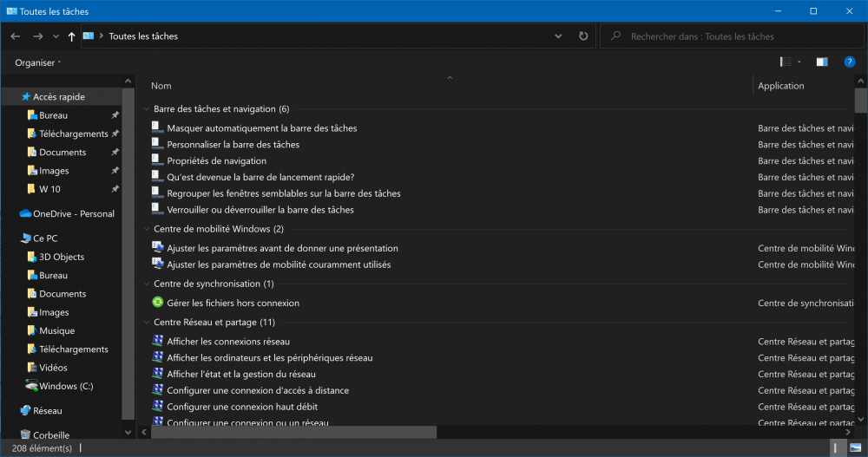Viewport: 868px width, 457px height.
Task: Open the view options dropdown arrow
Action: 799,62
